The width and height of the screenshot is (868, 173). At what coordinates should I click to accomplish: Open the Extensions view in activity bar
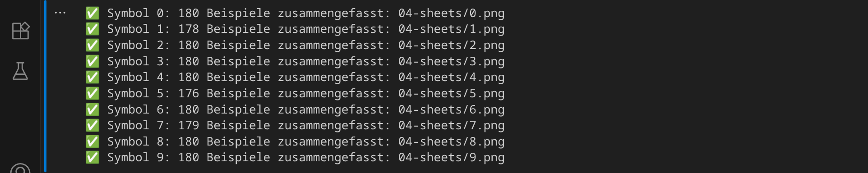(20, 31)
